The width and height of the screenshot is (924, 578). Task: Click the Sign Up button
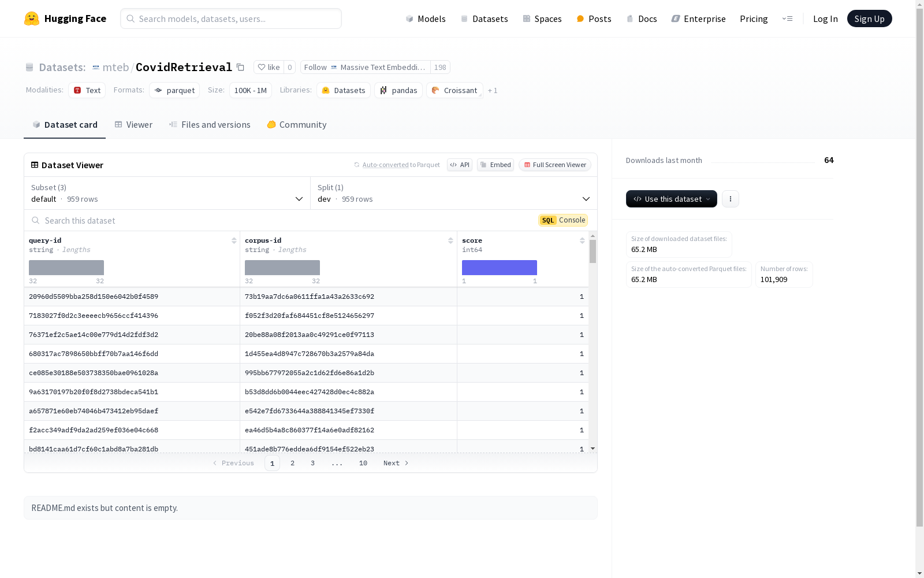coord(869,18)
